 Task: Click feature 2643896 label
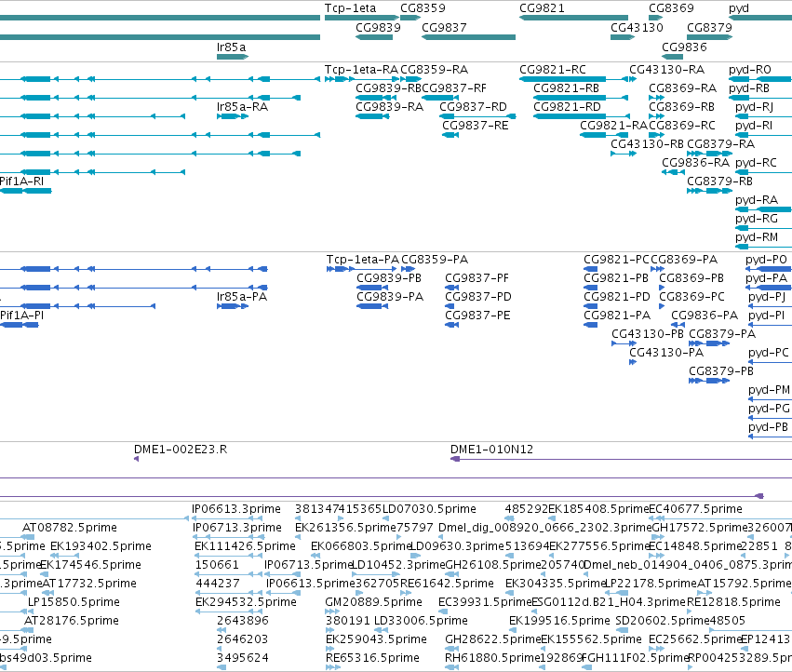(243, 620)
